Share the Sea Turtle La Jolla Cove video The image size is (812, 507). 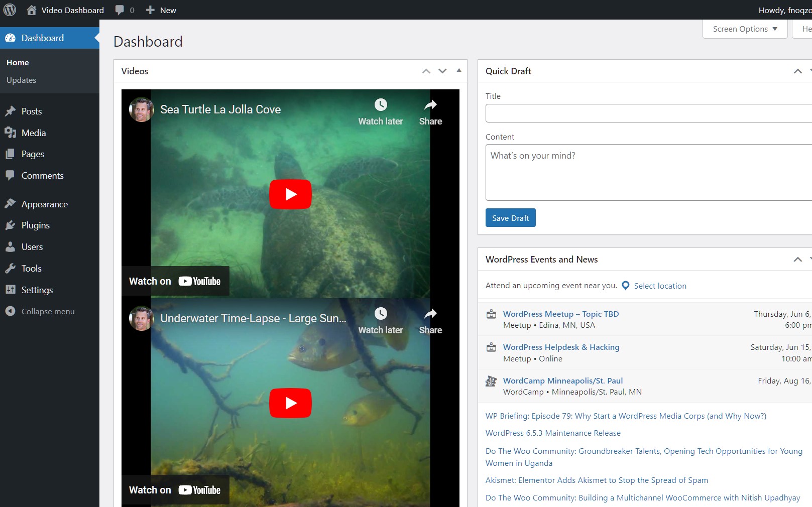point(430,111)
